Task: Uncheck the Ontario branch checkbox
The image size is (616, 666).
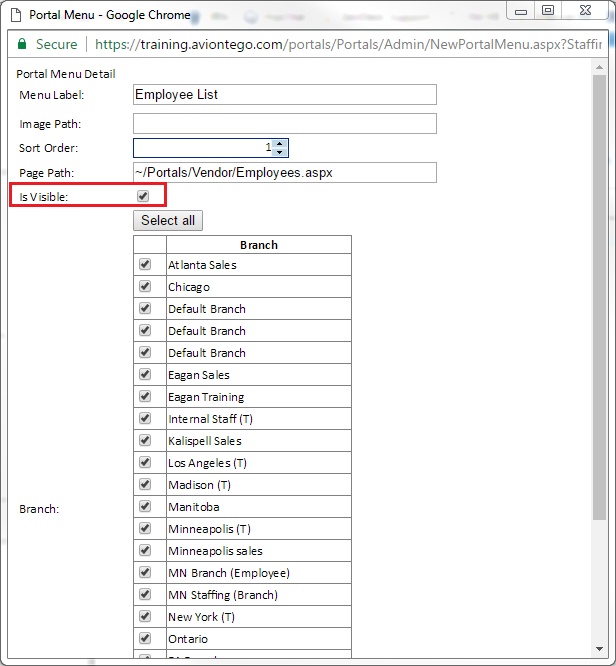Action: (x=145, y=638)
